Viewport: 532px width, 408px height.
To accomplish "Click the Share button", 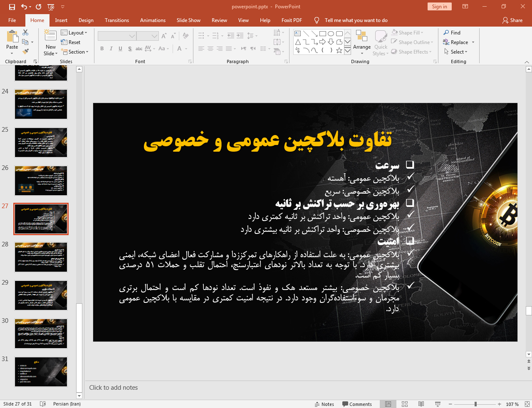I will pyautogui.click(x=512, y=20).
